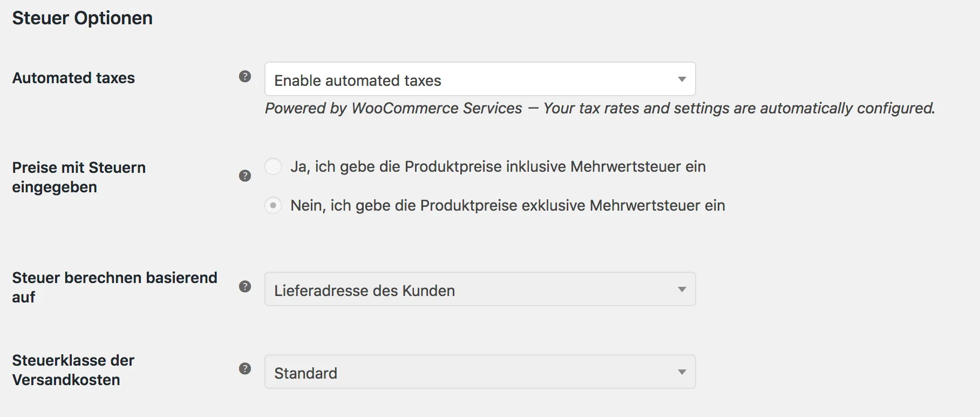
Task: Click help icon beside Automated taxes
Action: pyautogui.click(x=245, y=77)
